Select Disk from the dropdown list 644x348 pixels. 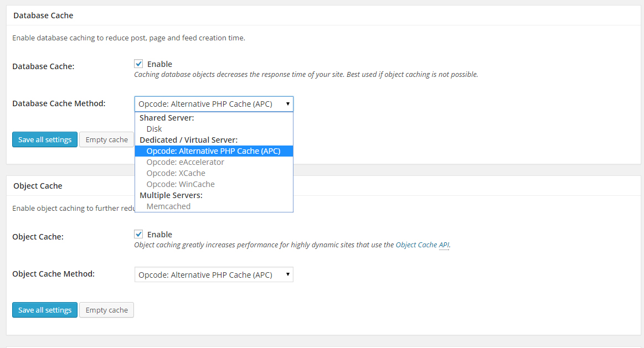[154, 129]
